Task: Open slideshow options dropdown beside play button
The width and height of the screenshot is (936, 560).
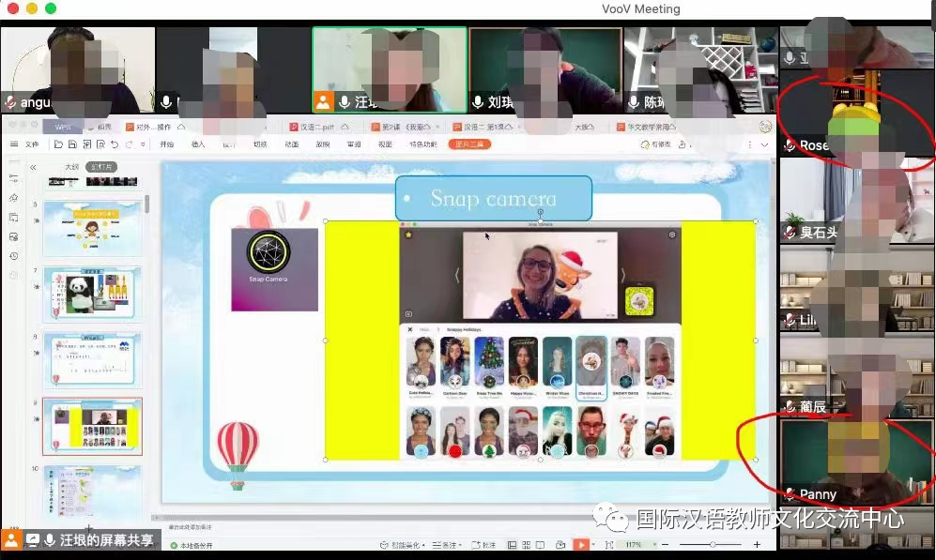Action: coord(593,544)
